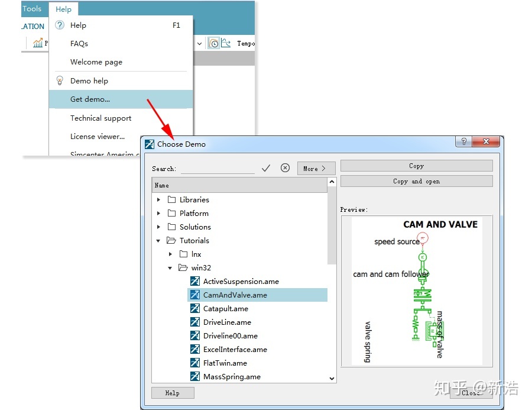Click the clear search X icon
The image size is (532, 410).
[x=285, y=168]
